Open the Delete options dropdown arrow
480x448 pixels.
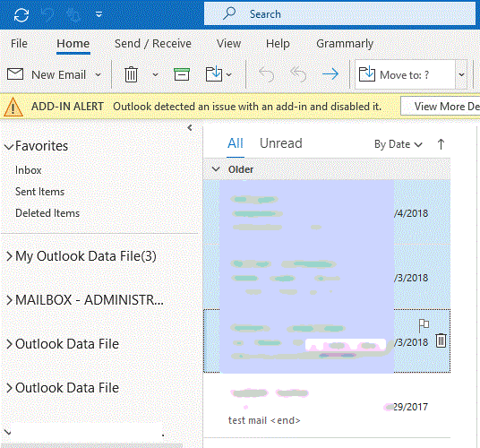coord(155,74)
